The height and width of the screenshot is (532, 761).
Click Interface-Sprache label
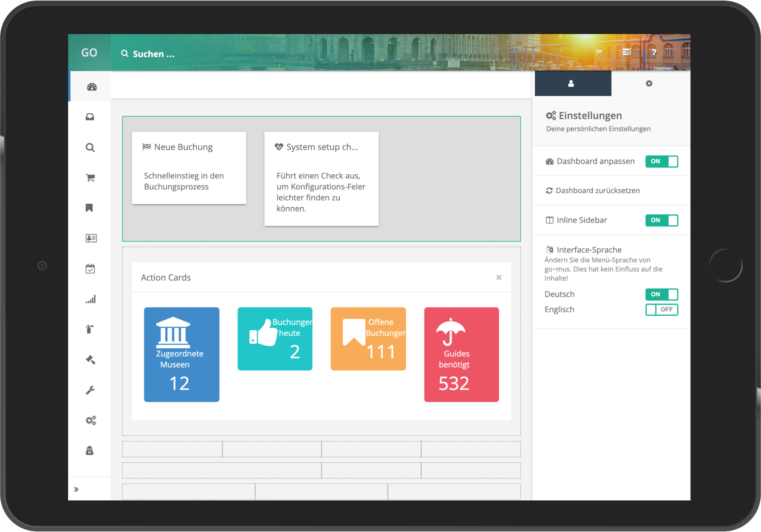[589, 250]
